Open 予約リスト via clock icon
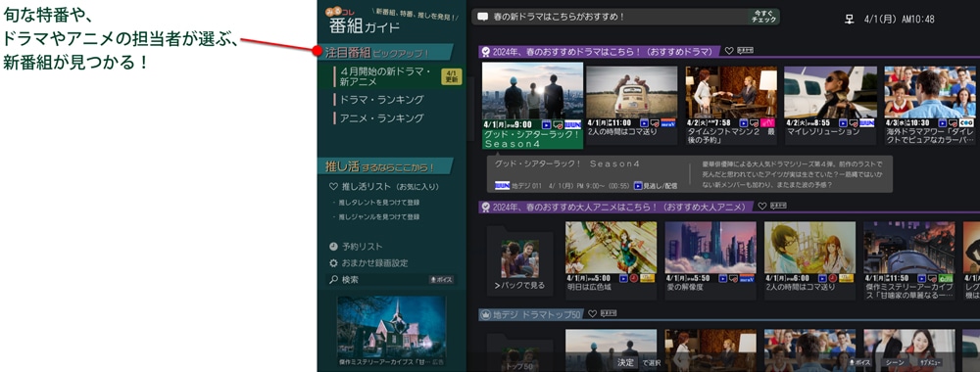This screenshot has height=372, width=980. (334, 247)
